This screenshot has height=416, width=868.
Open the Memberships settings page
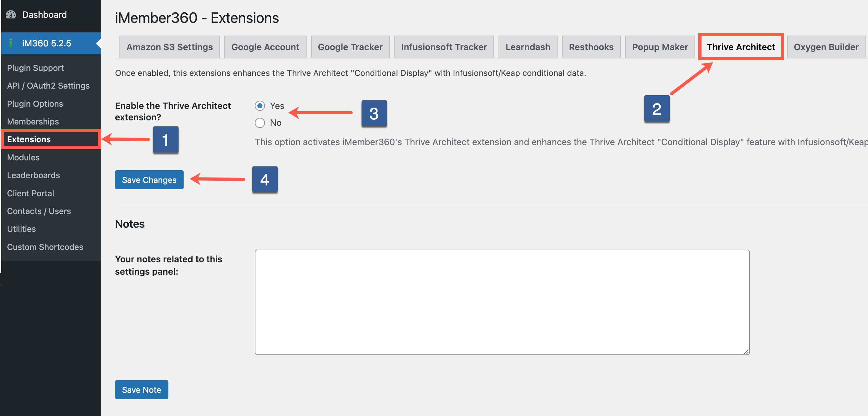click(33, 121)
